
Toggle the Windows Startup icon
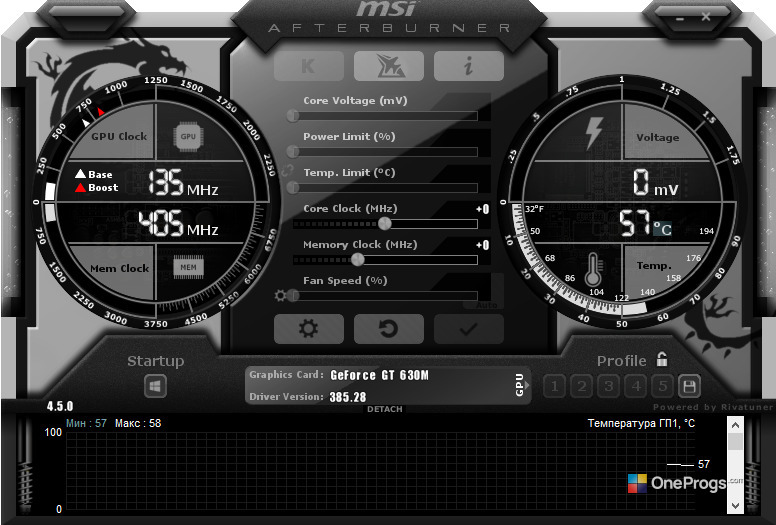point(155,386)
